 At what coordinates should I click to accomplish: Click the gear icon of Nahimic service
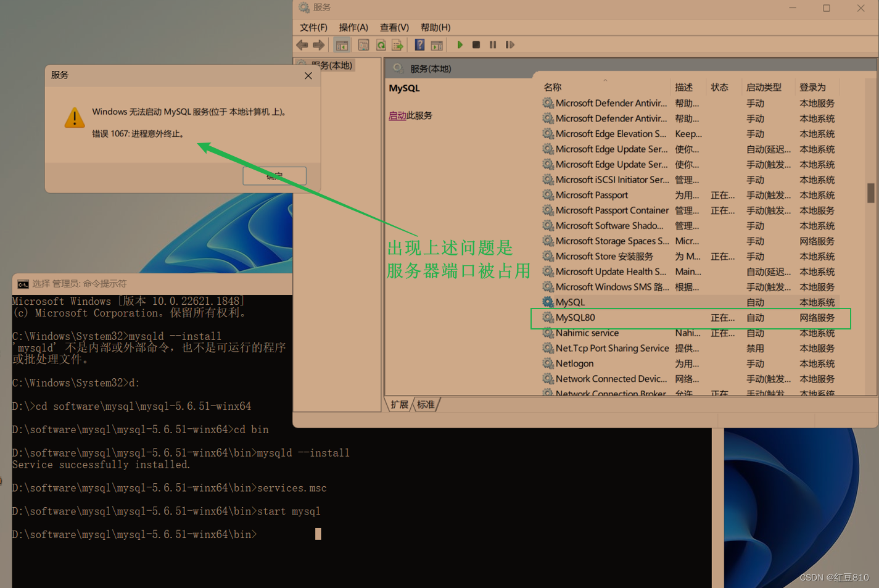548,333
